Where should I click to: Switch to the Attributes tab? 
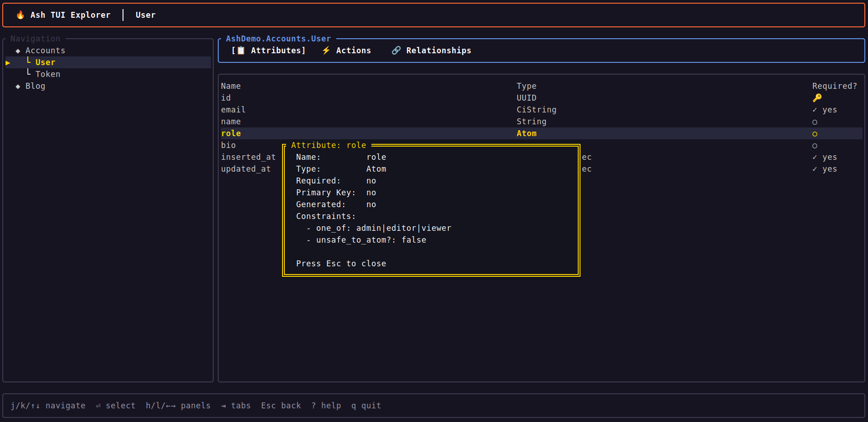point(268,51)
